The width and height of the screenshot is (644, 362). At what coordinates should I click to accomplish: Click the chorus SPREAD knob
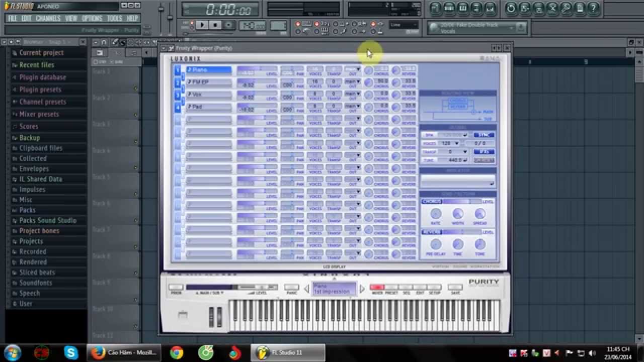click(480, 214)
